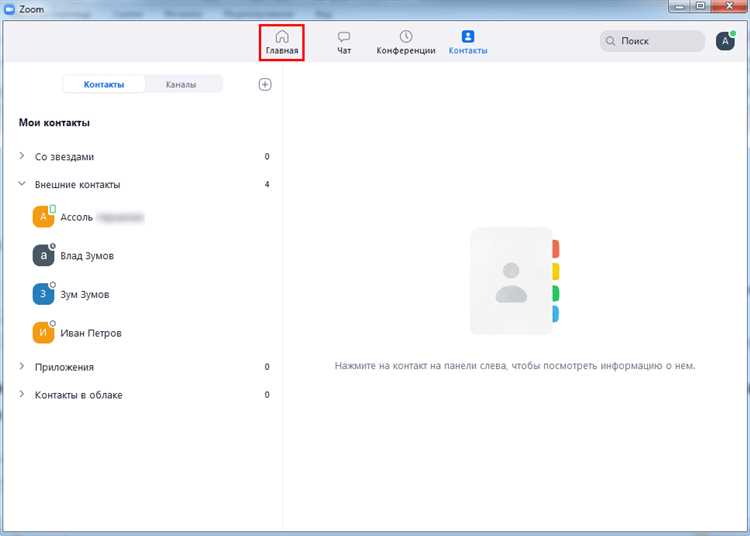The height and width of the screenshot is (536, 750).
Task: Select the contact Зум Зумов
Action: point(143,294)
